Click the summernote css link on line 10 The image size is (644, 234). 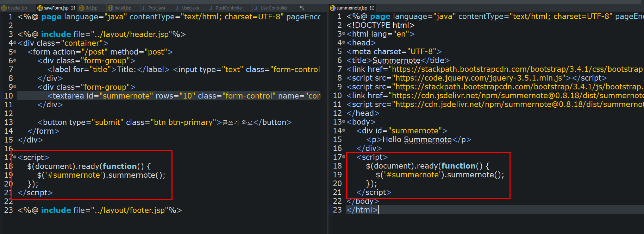(x=495, y=95)
